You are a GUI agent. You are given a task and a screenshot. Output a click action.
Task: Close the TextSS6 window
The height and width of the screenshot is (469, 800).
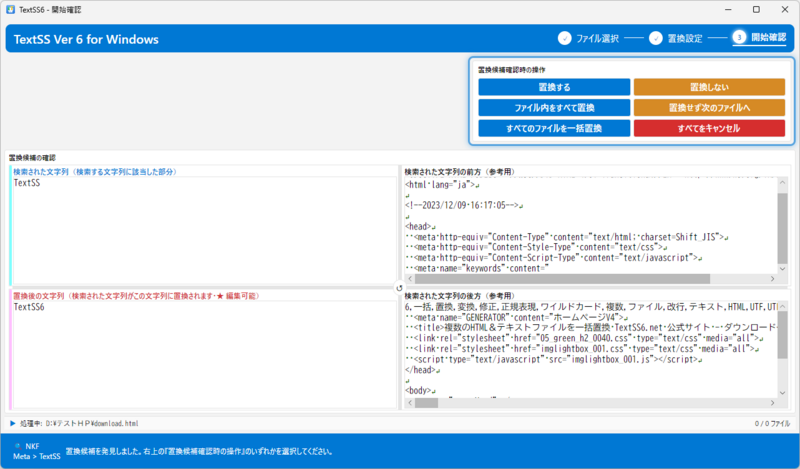pos(785,10)
